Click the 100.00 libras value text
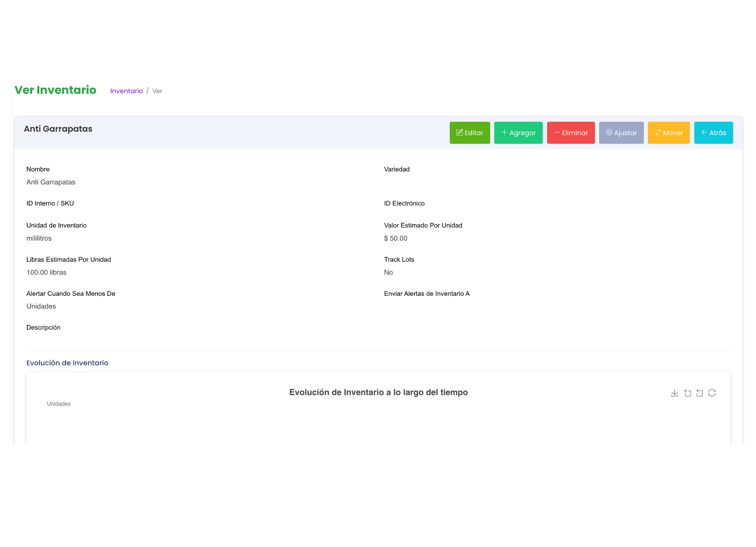Screen dimensions: 756x547 pyautogui.click(x=46, y=272)
